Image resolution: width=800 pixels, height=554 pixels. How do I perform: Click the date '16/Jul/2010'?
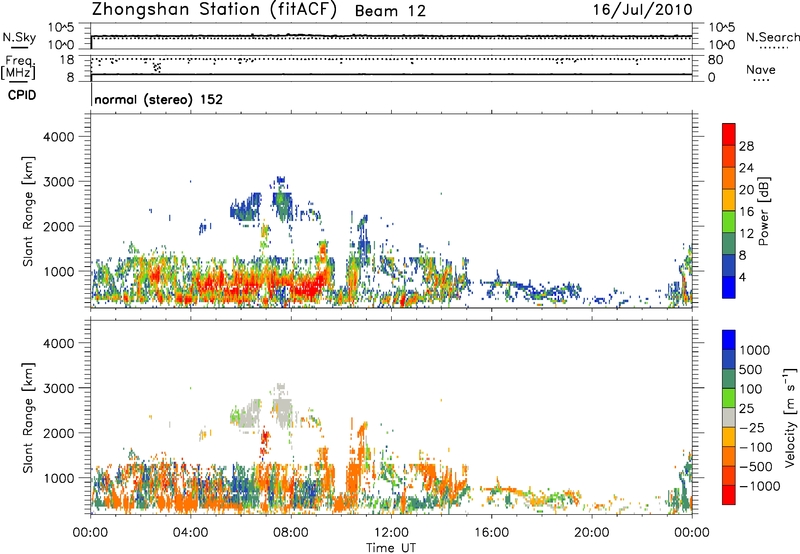(642, 10)
